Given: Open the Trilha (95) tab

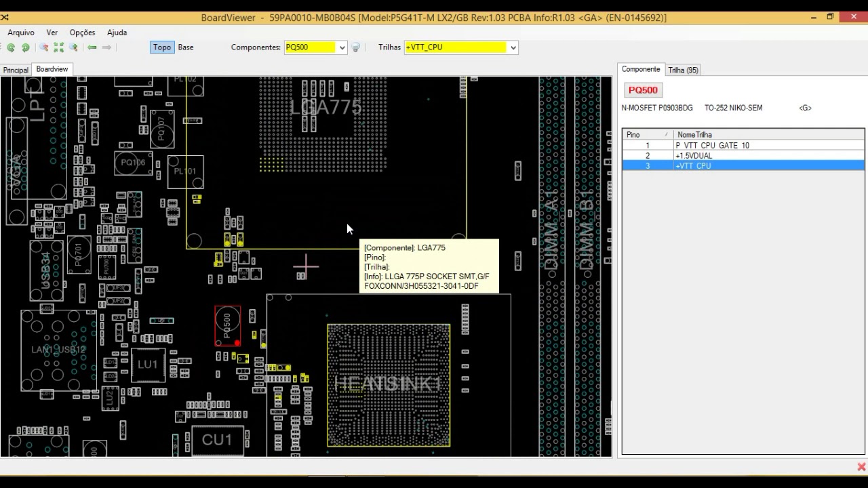Looking at the screenshot, I should [x=683, y=70].
